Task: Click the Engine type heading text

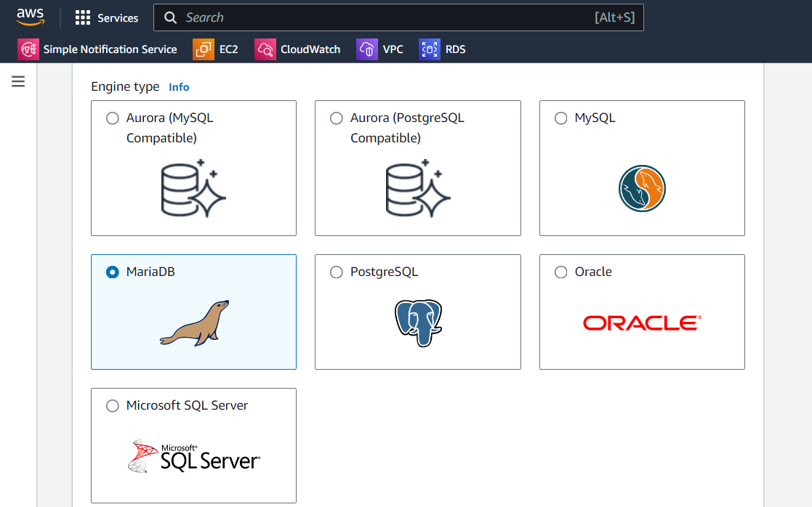Action: [125, 86]
